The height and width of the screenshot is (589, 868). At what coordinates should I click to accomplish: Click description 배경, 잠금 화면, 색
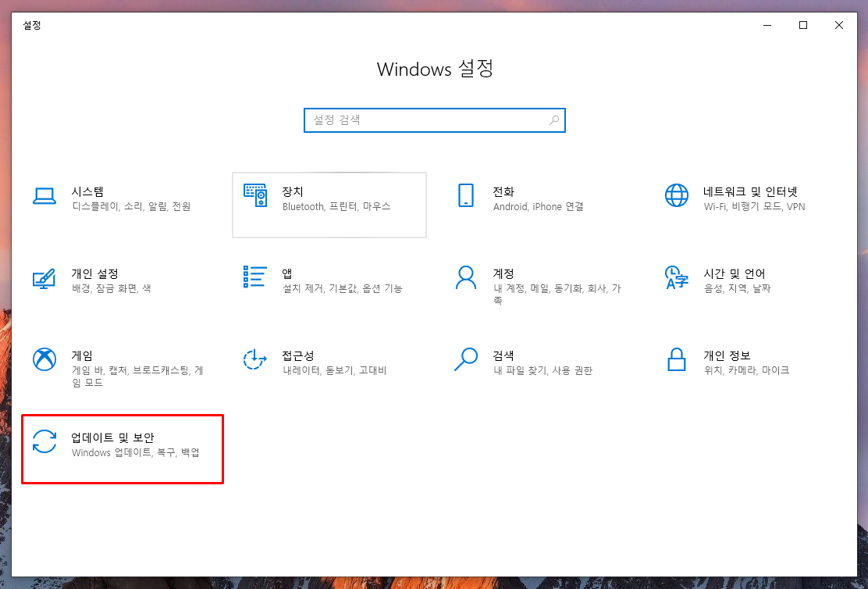(x=112, y=289)
